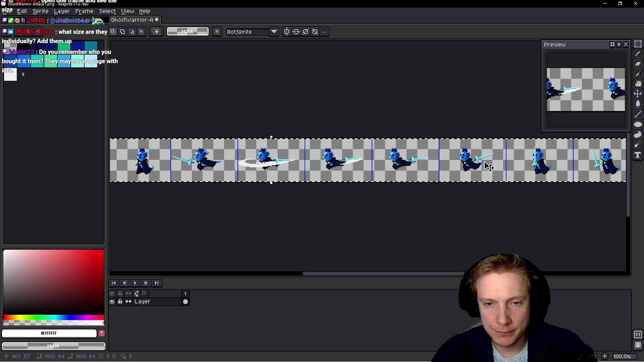Toggle all layers visibility in timeline header

[x=112, y=294]
